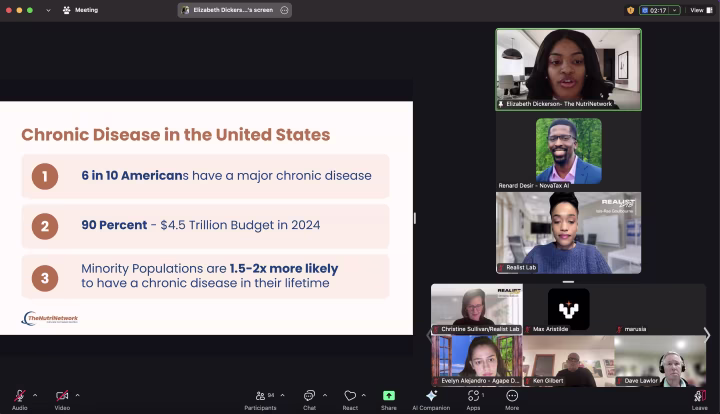Screen dimensions: 720x414
Task: Open the Apps icon
Action: (x=473, y=396)
